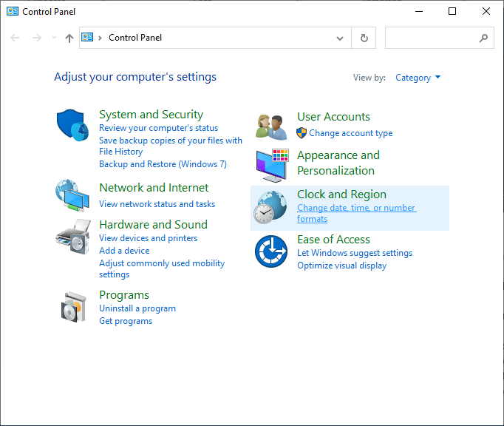Close the Control Panel window
The image size is (504, 426).
[486, 12]
